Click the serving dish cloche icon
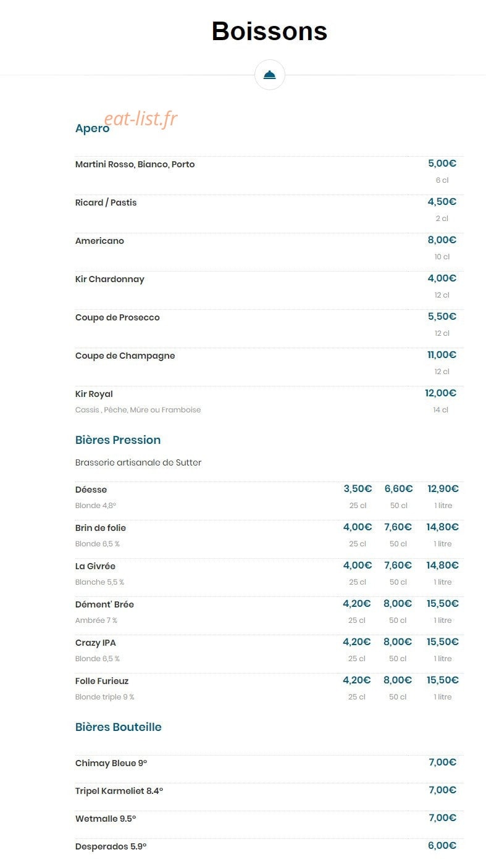This screenshot has height=868, width=486. tap(270, 75)
